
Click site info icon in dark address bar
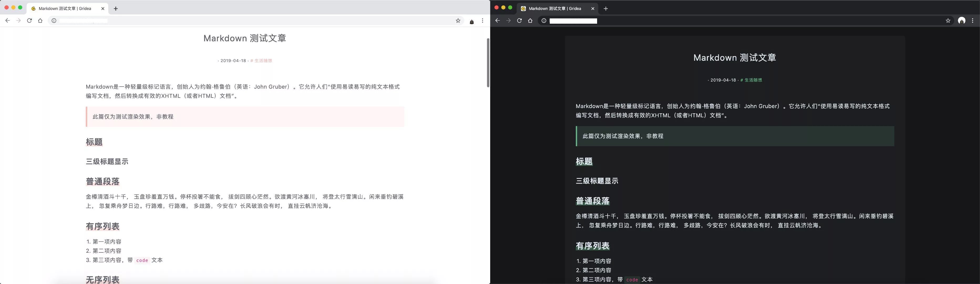(544, 21)
